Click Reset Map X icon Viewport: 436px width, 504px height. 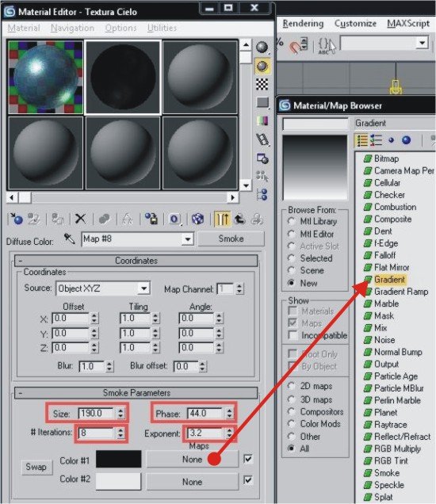point(80,219)
